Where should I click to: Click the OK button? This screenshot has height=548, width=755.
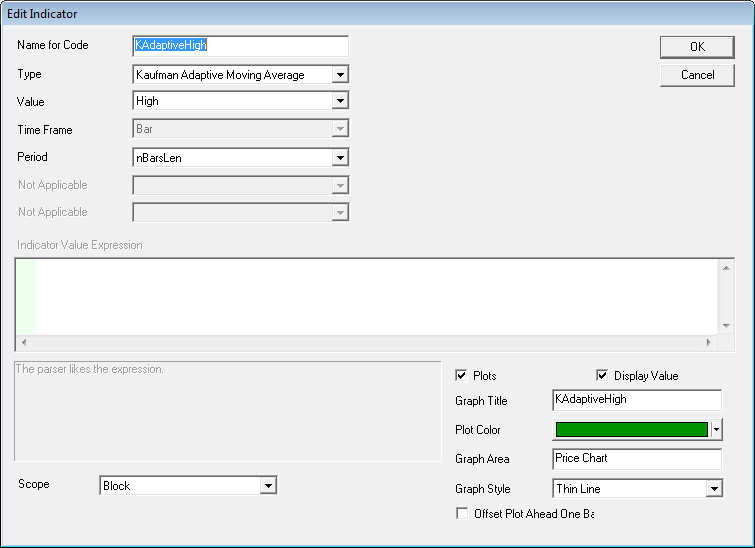(x=697, y=47)
